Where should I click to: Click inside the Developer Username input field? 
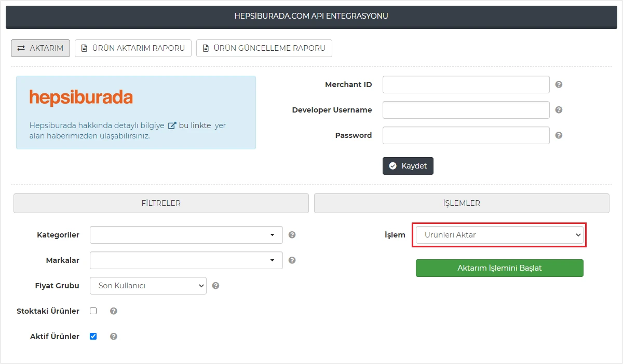466,109
